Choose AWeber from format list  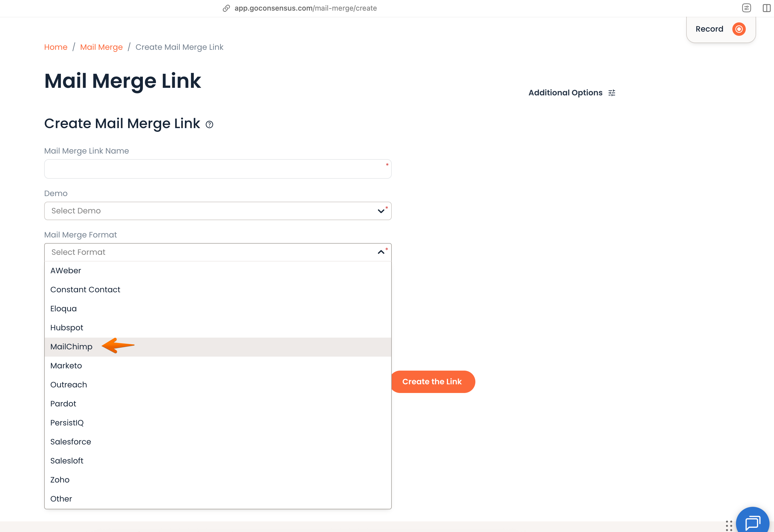tap(218, 271)
